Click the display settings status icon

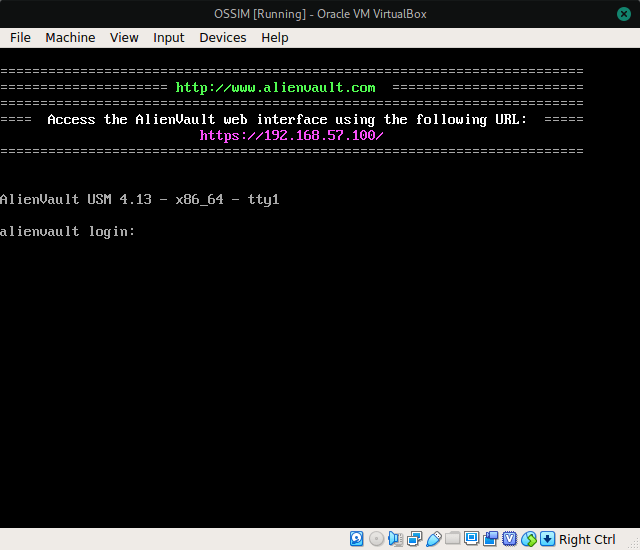(471, 539)
